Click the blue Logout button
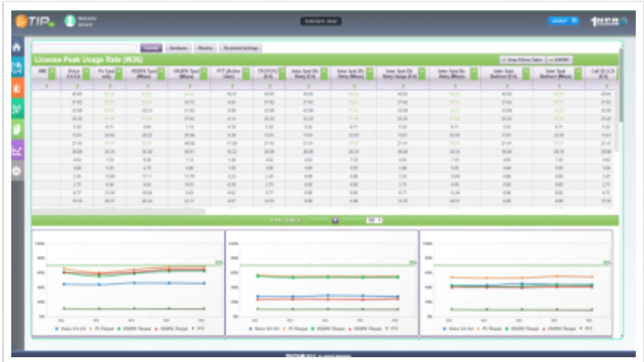Viewport: 644px width, 362px height. pos(563,21)
